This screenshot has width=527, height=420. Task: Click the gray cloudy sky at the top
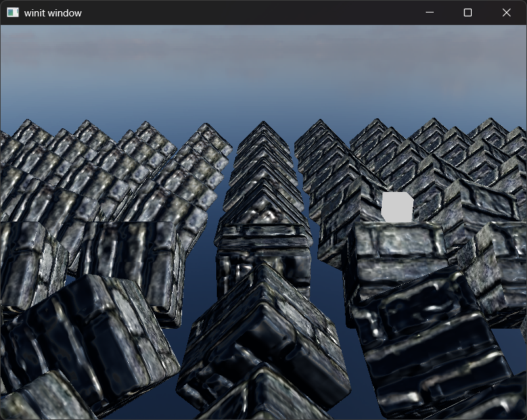(x=263, y=53)
